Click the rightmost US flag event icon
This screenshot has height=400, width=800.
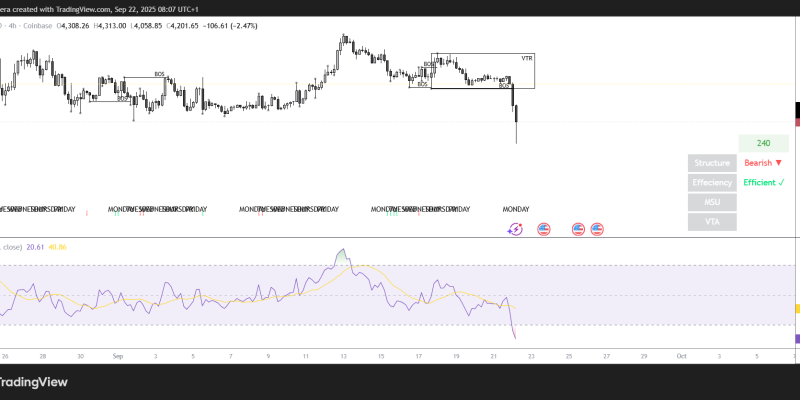[597, 229]
